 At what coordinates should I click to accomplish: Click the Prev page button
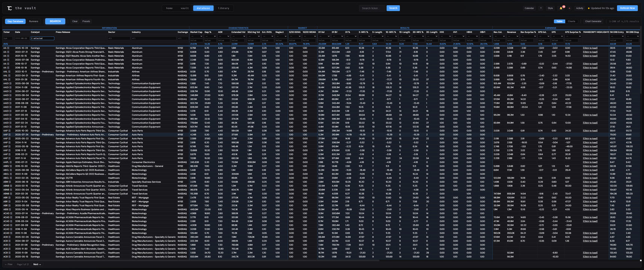(9, 264)
